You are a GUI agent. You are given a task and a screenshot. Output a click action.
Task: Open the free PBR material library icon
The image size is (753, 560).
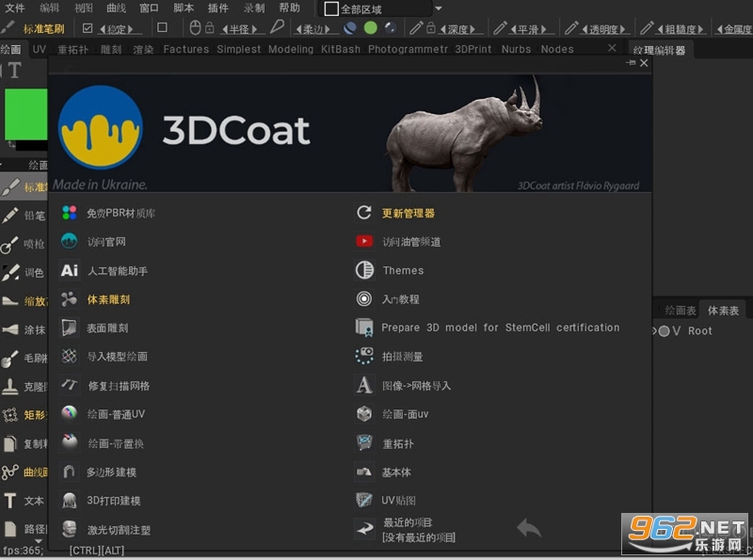click(x=69, y=213)
